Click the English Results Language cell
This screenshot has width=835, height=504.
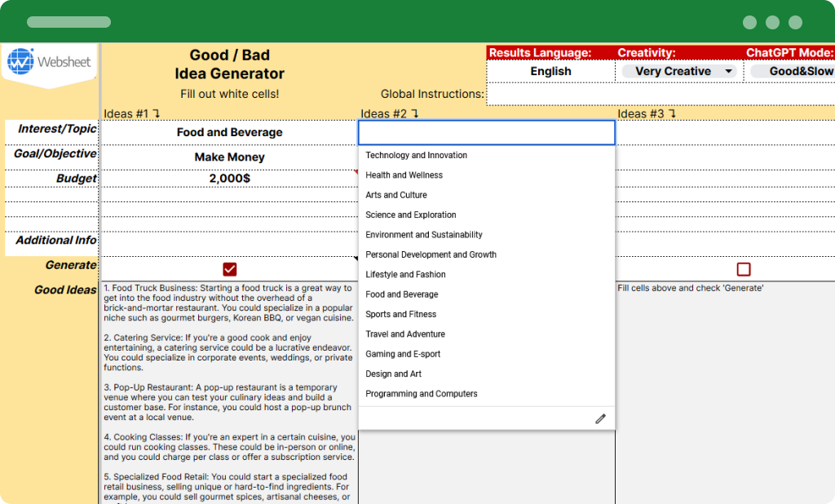pyautogui.click(x=550, y=72)
